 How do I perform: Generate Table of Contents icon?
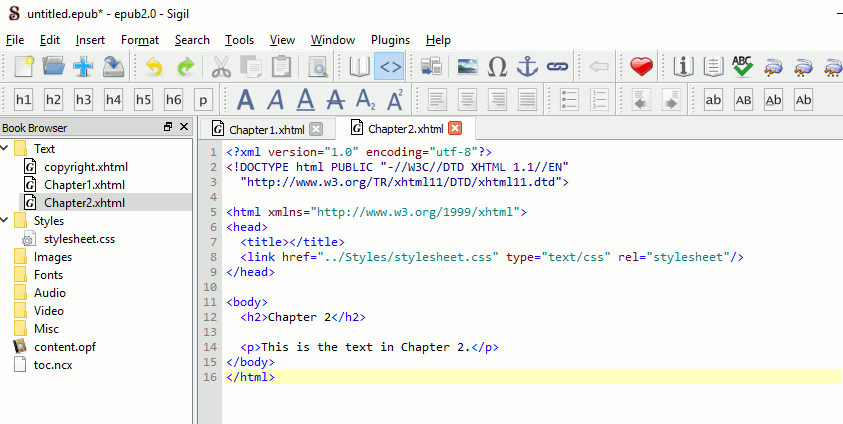pos(713,67)
